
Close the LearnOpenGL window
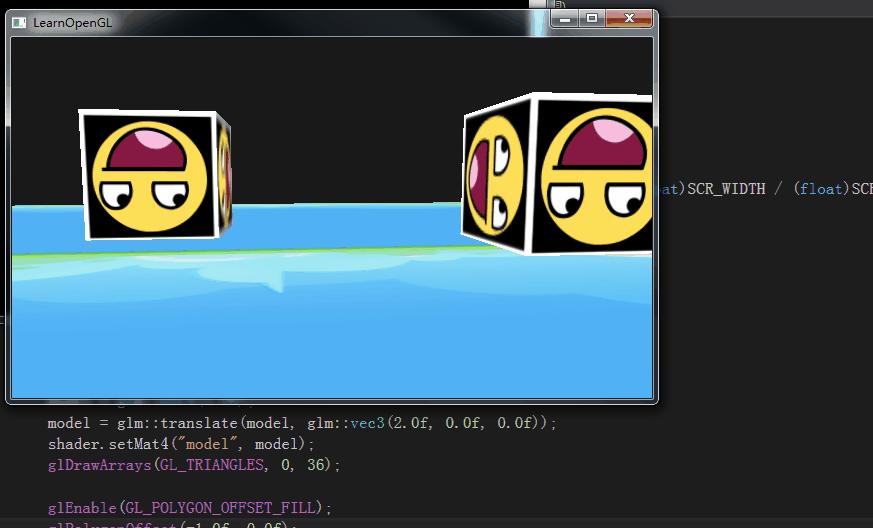629,18
